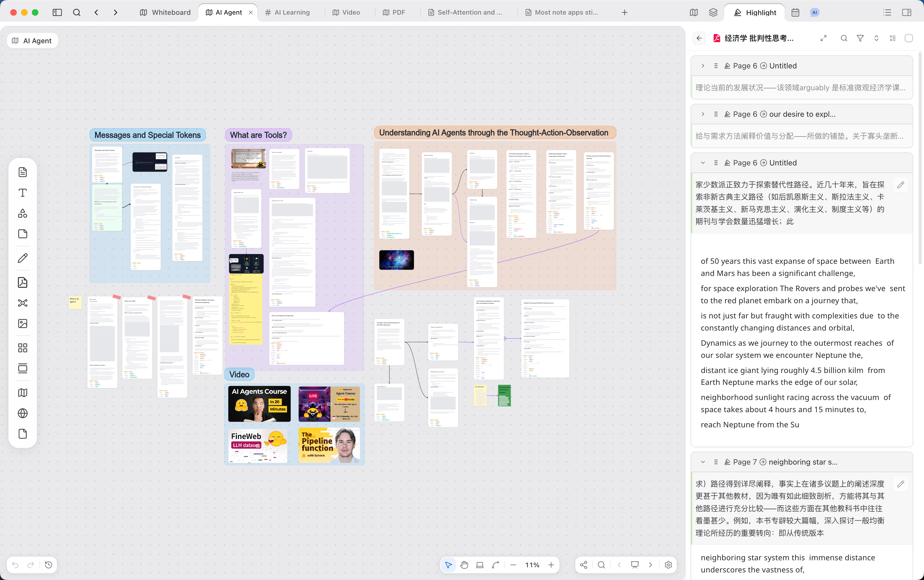
Task: Toggle the outline list view
Action: (x=887, y=12)
